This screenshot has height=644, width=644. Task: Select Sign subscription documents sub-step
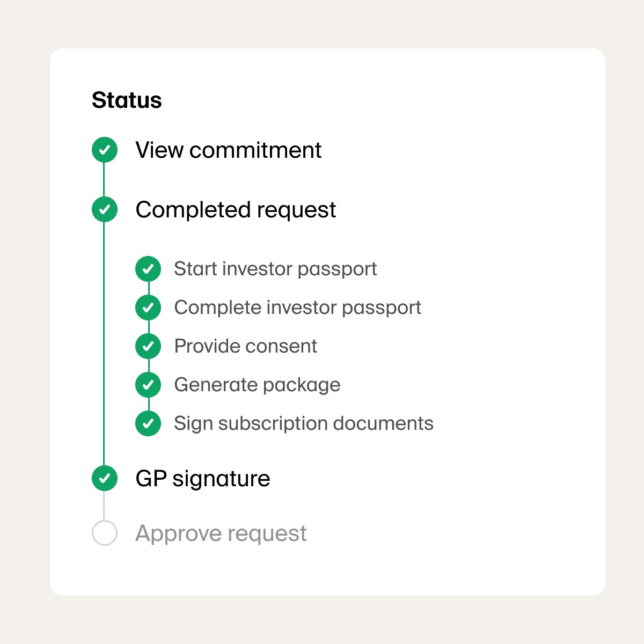(304, 423)
